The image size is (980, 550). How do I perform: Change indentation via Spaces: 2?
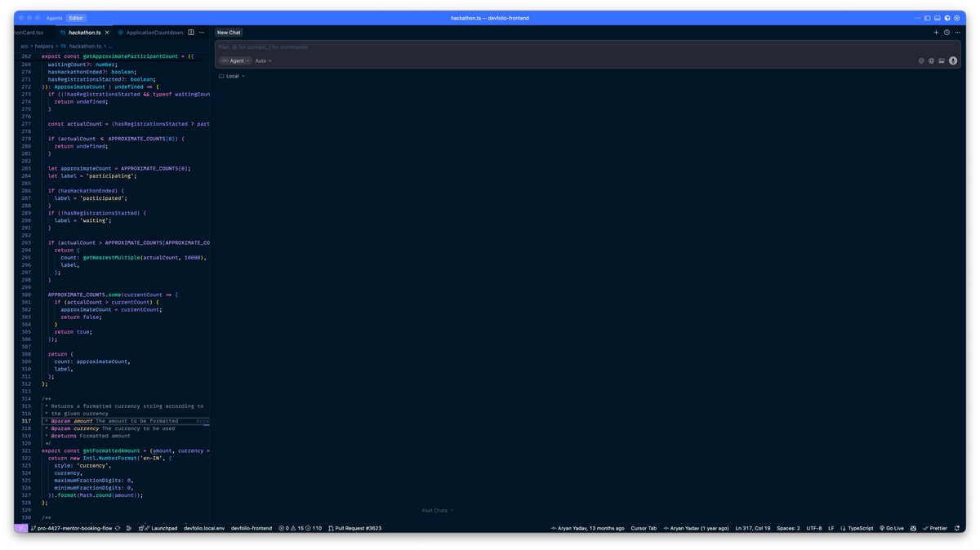788,528
